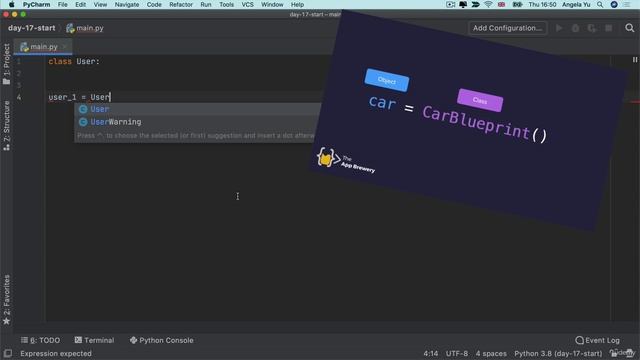Open the Window menu
Viewport: 640px width, 360px height.
coord(272,4)
